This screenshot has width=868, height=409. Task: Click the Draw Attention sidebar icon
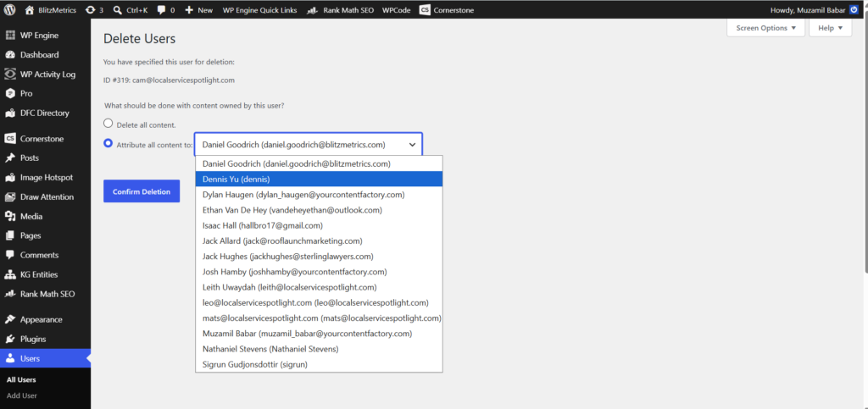10,196
